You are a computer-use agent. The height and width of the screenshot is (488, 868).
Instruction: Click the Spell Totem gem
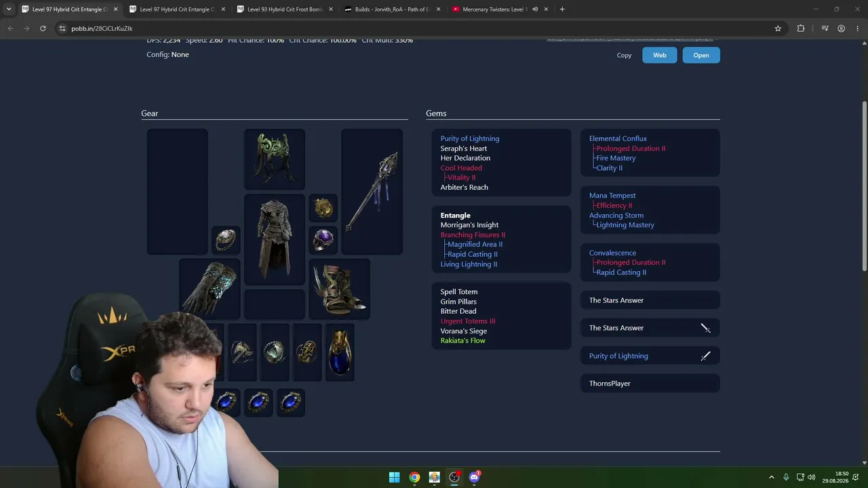click(458, 292)
